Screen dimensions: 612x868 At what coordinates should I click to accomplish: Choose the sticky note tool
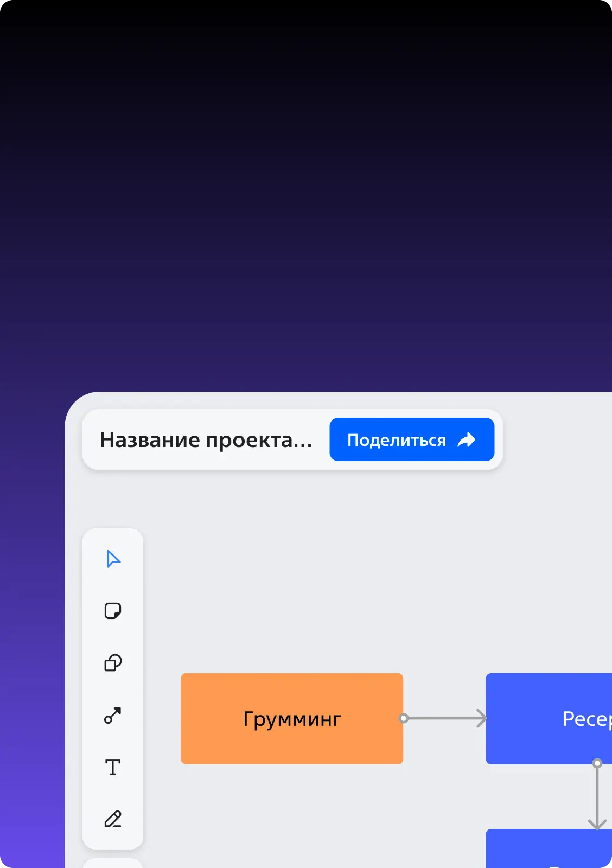click(113, 611)
